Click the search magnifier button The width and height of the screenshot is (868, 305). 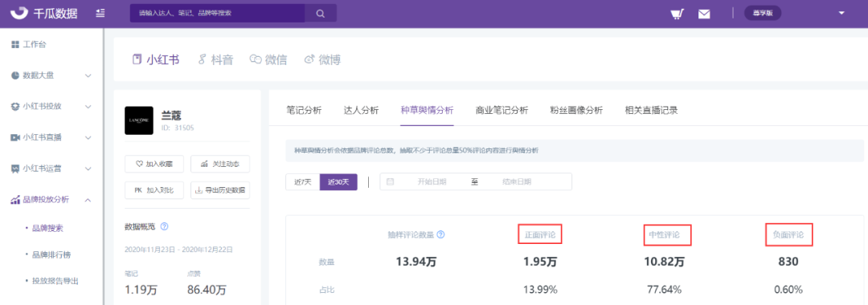pyautogui.click(x=321, y=14)
